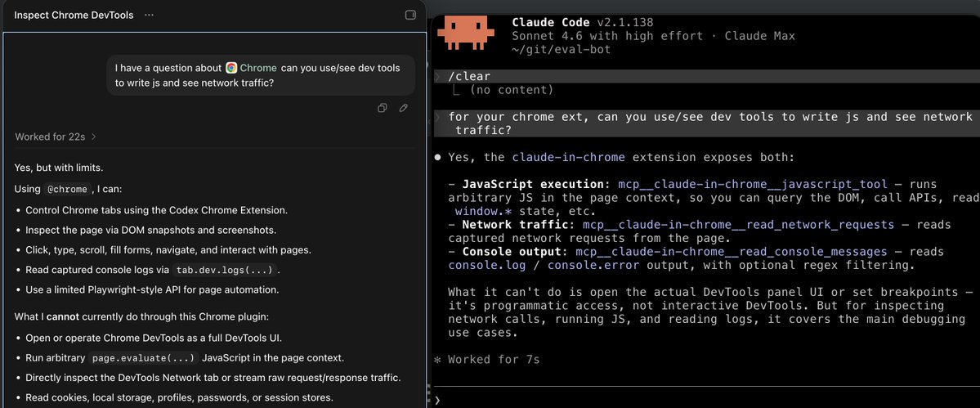Open the three-dots menu beside Inspect Chrome DevTools
The width and height of the screenshot is (980, 408).
point(149,15)
